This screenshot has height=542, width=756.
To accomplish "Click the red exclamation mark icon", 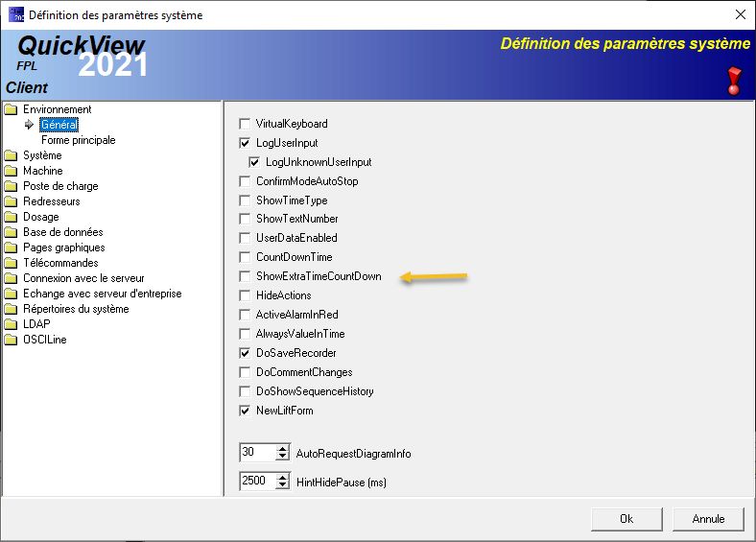I will tap(734, 81).
